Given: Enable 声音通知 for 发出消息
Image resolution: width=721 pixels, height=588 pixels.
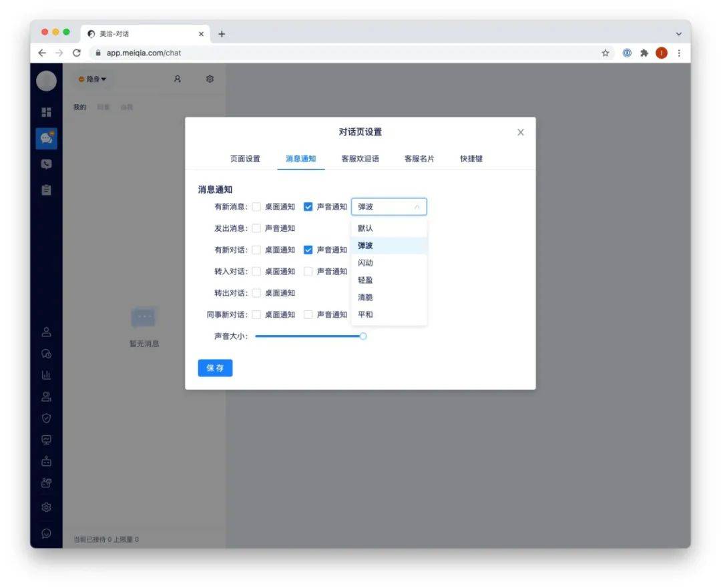Looking at the screenshot, I should coord(256,228).
